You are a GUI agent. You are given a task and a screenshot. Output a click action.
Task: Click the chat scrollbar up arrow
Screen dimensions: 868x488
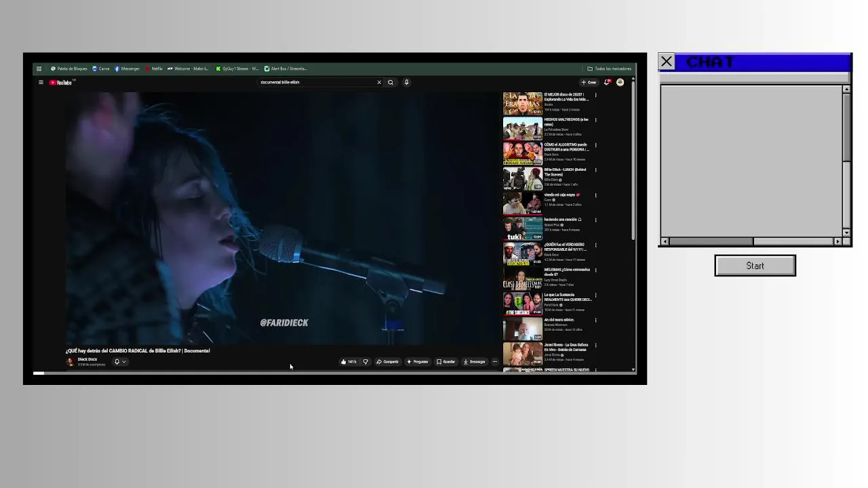846,89
